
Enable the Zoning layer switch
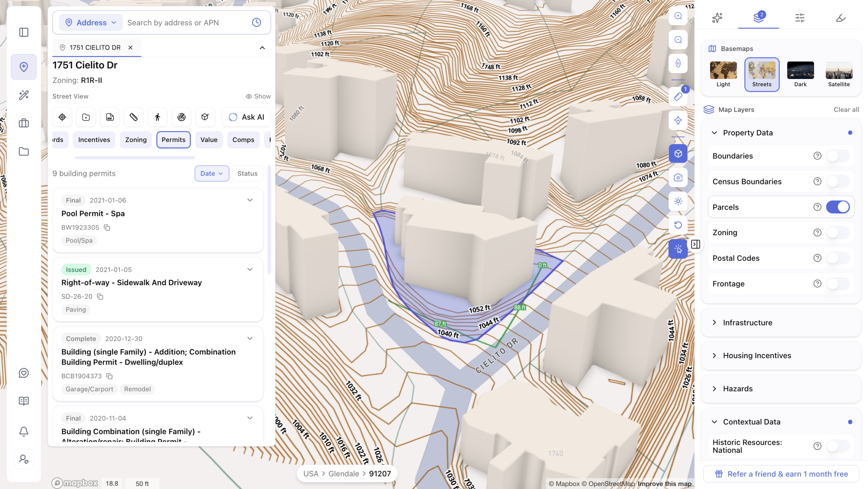[x=837, y=232]
